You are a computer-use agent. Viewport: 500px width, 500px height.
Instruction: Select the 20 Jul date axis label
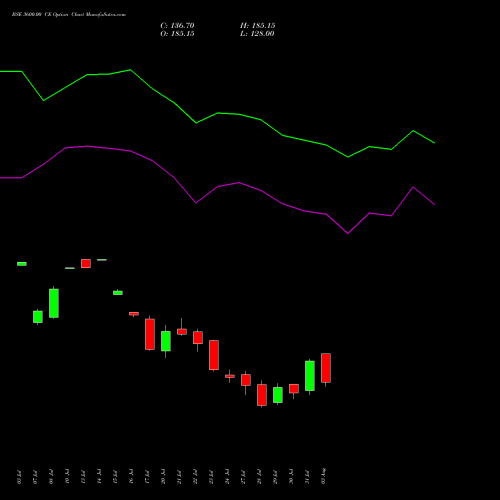coord(163,477)
